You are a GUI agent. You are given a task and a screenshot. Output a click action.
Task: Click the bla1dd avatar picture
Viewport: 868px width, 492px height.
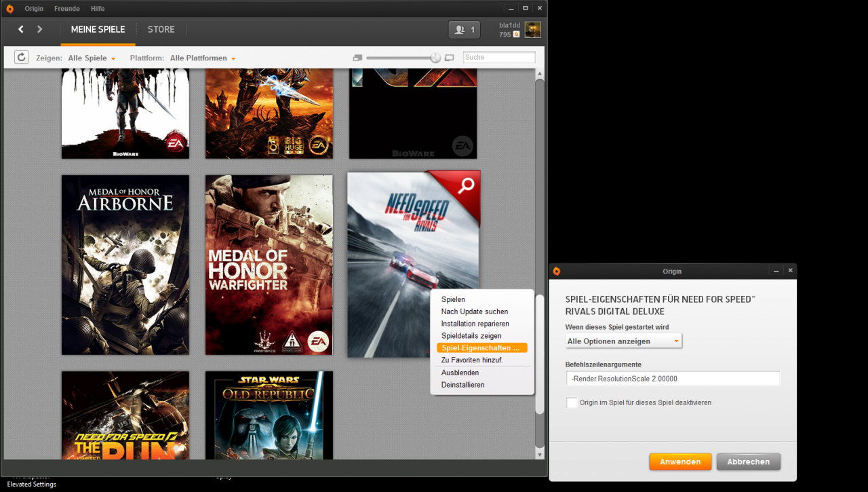(533, 30)
